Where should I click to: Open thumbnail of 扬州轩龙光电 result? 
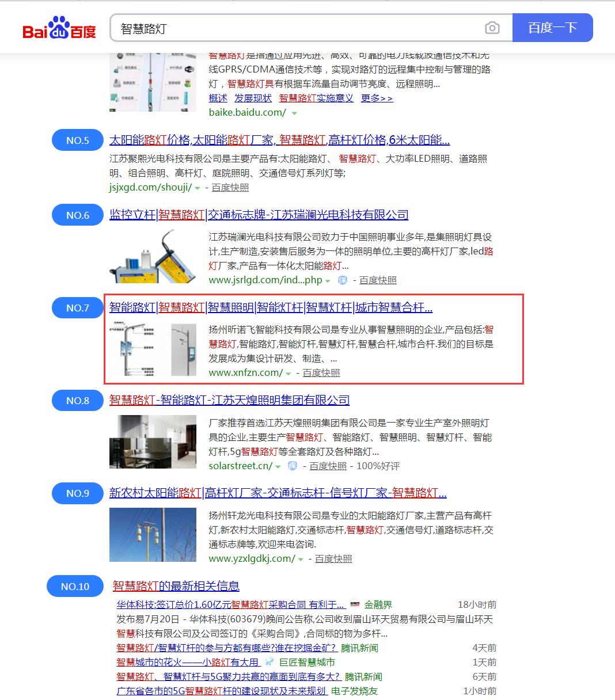tap(153, 534)
